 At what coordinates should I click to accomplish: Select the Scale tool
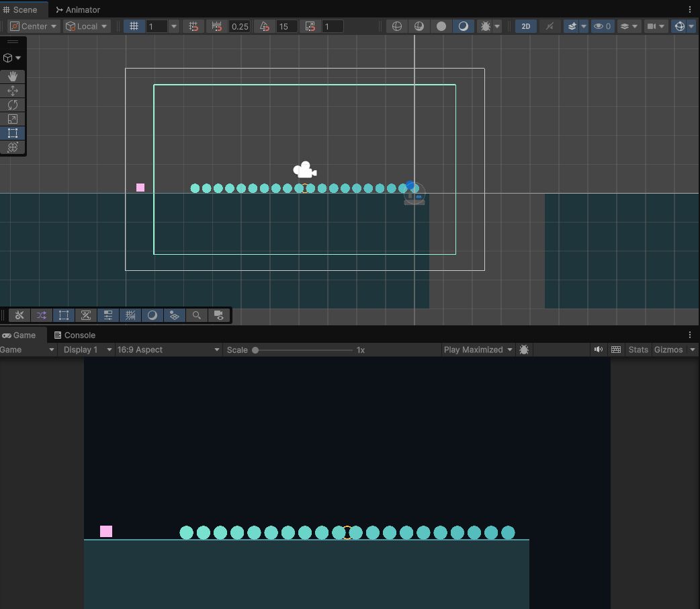pyautogui.click(x=13, y=119)
